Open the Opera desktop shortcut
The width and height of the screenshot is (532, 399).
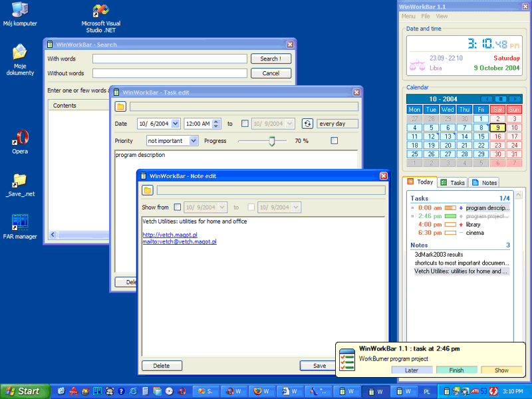20,138
